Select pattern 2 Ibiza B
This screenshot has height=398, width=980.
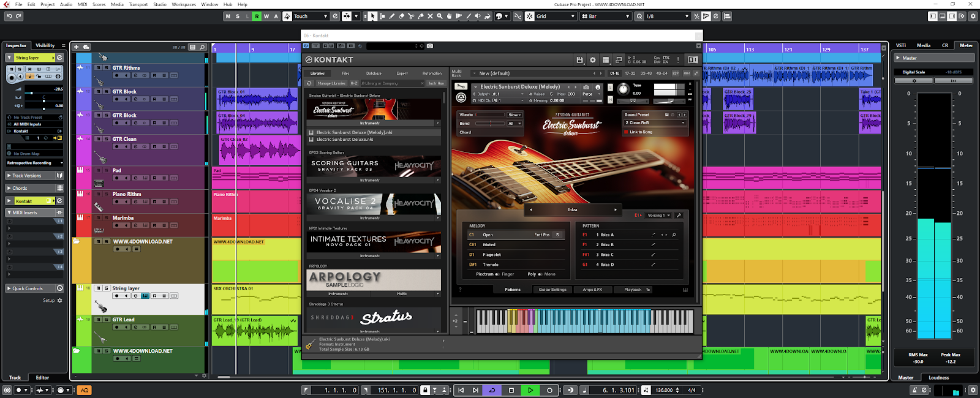tap(631, 244)
